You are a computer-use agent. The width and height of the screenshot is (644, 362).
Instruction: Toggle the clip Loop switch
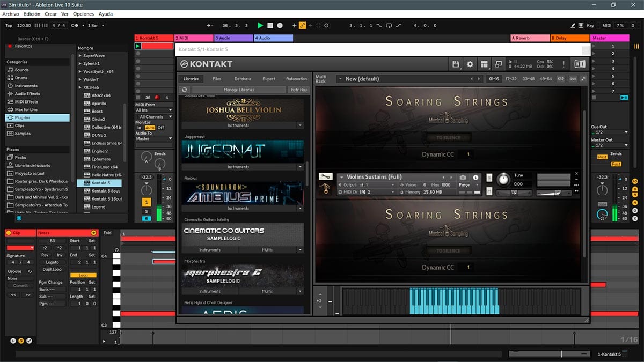(x=83, y=275)
